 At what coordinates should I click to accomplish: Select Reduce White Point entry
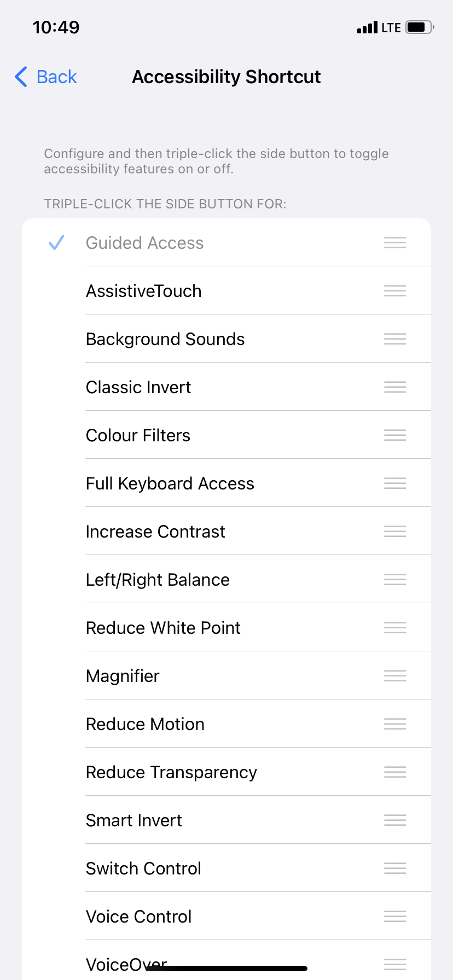click(164, 628)
